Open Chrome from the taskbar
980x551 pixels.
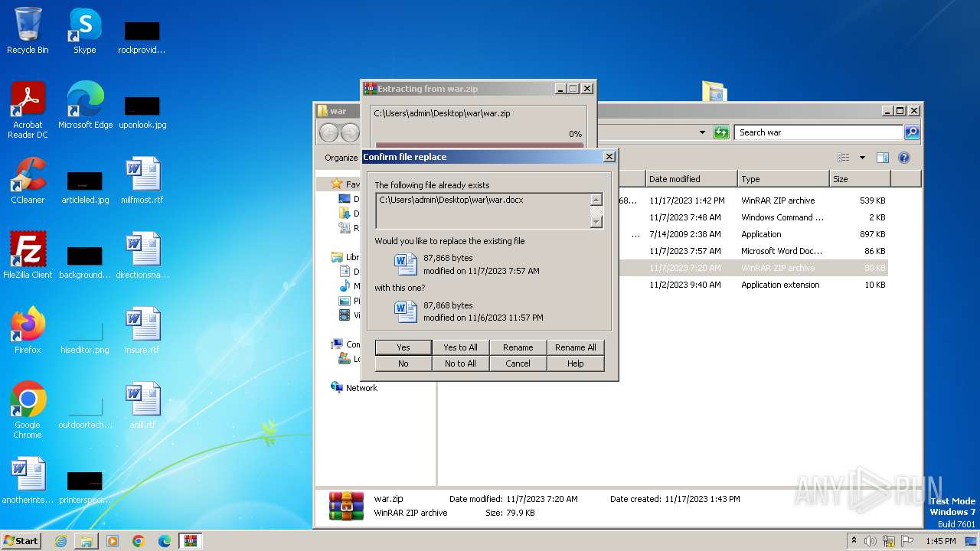click(139, 541)
